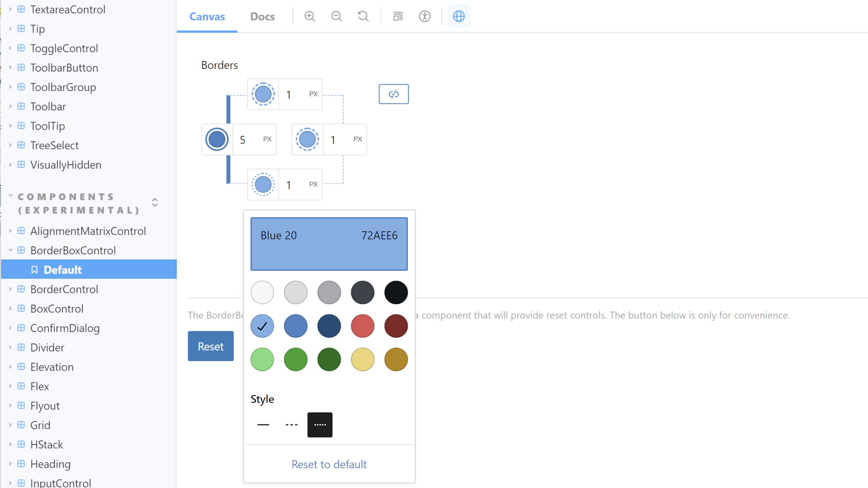Screen dimensions: 868x488
Task: Select the dark navy blue color circle
Action: click(x=328, y=325)
